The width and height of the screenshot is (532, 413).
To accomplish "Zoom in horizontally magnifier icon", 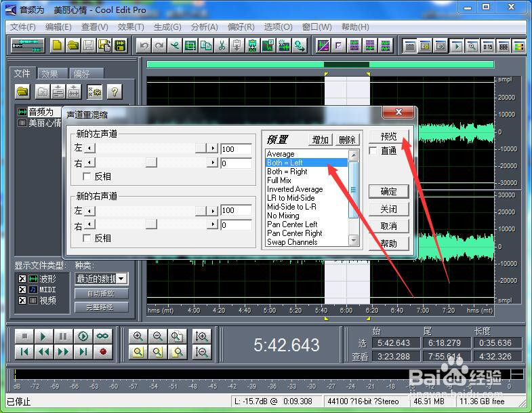I will pyautogui.click(x=138, y=336).
